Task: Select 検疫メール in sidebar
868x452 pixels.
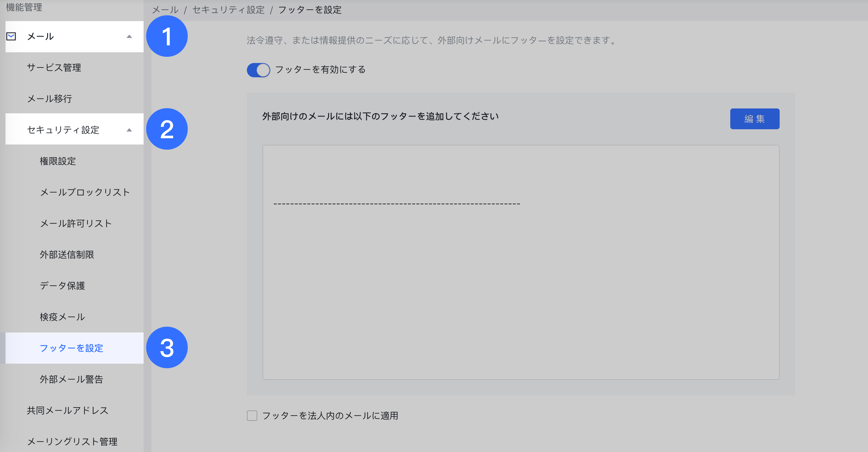Action: click(x=62, y=317)
